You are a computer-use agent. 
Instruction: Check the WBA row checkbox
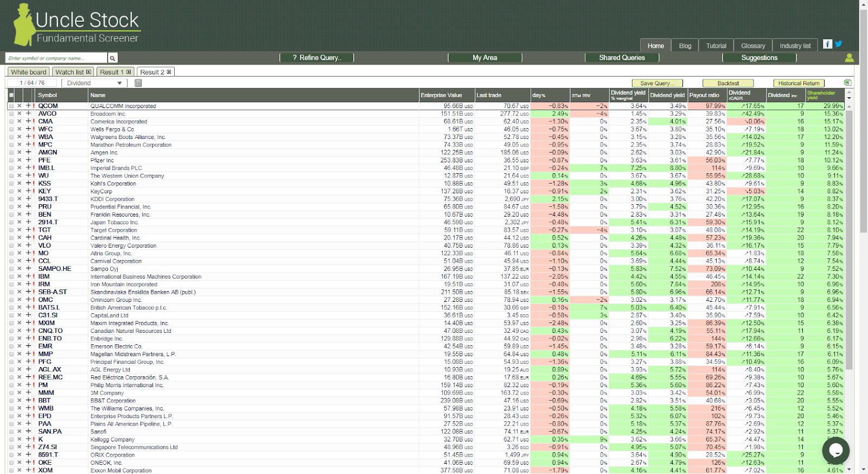pos(11,137)
